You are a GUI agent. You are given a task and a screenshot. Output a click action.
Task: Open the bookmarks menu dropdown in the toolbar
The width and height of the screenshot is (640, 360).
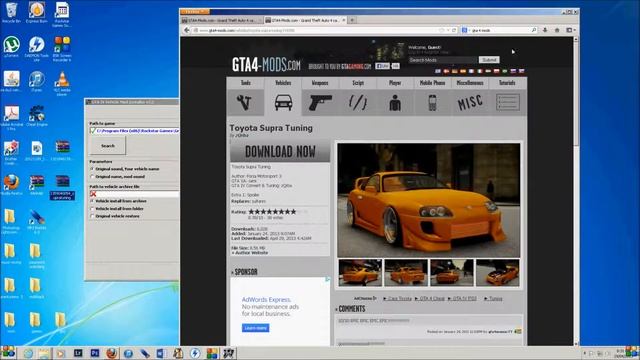(x=570, y=30)
